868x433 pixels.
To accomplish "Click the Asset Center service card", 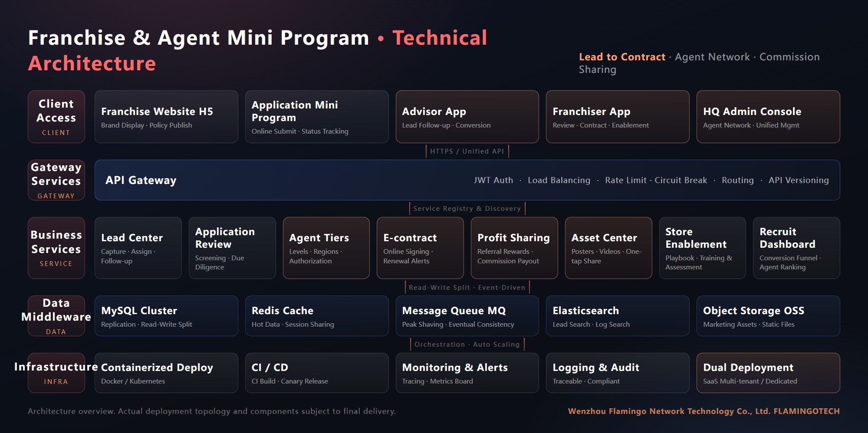I will [x=608, y=248].
